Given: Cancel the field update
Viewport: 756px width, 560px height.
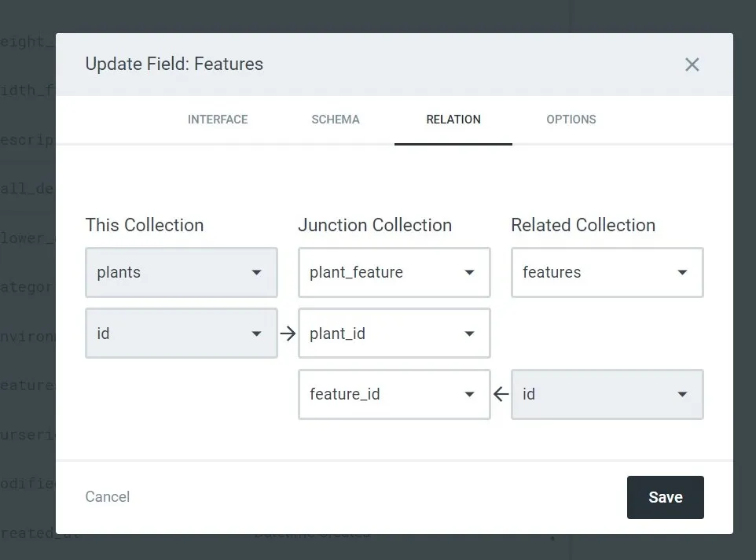Looking at the screenshot, I should (x=108, y=497).
